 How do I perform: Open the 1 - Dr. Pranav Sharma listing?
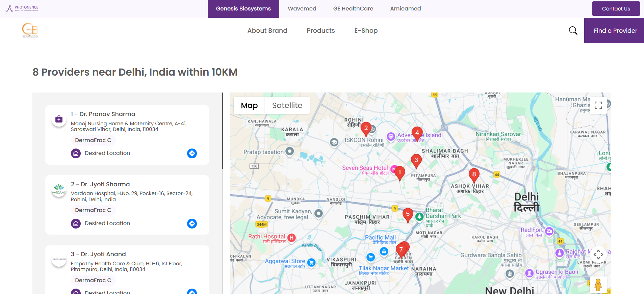point(103,114)
